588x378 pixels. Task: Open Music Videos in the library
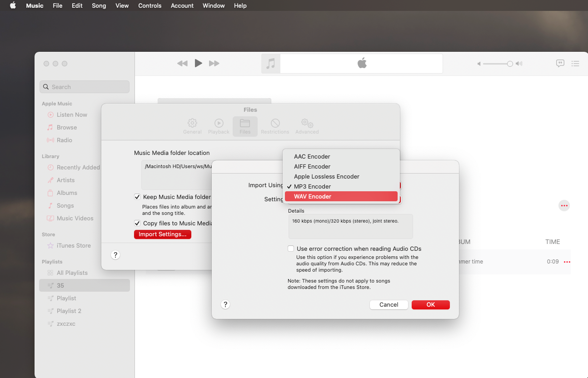tap(75, 218)
